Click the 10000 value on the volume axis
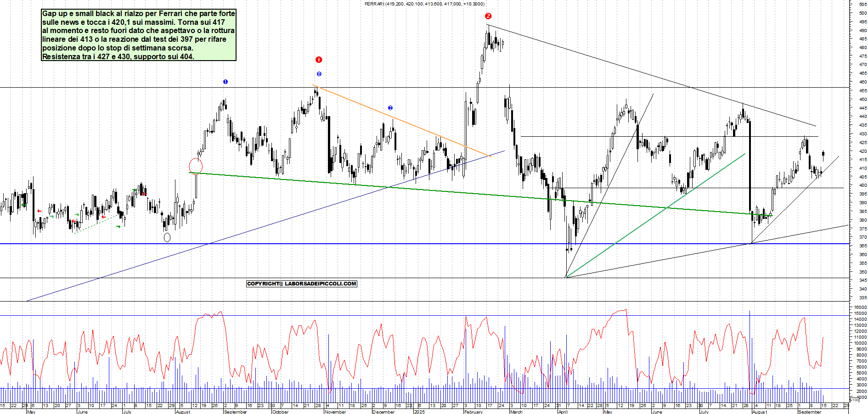 (x=861, y=343)
